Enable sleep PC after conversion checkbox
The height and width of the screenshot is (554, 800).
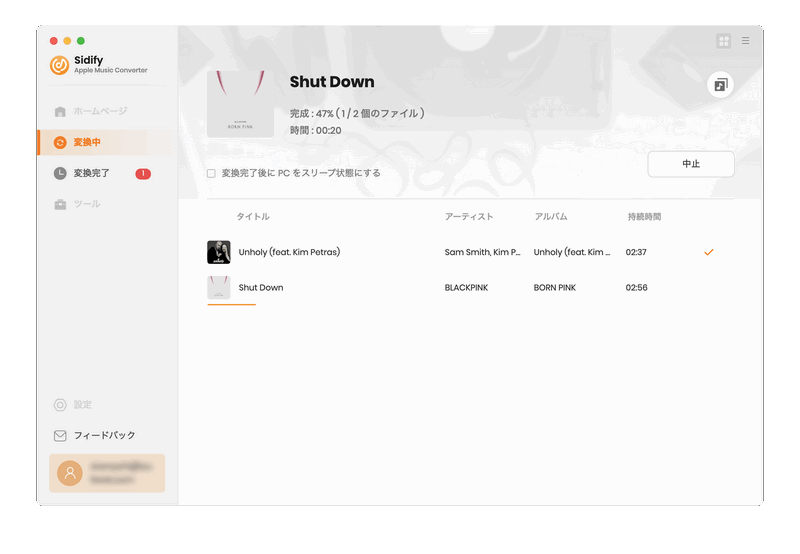pyautogui.click(x=211, y=173)
